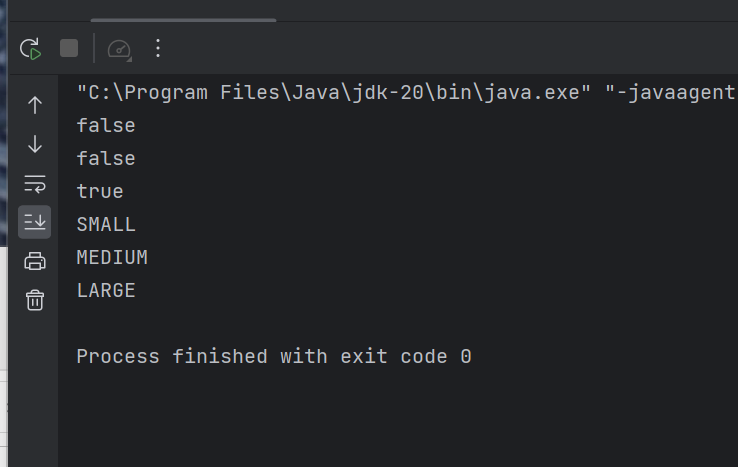738x467 pixels.
Task: Navigate up the stack trace
Action: point(35,104)
